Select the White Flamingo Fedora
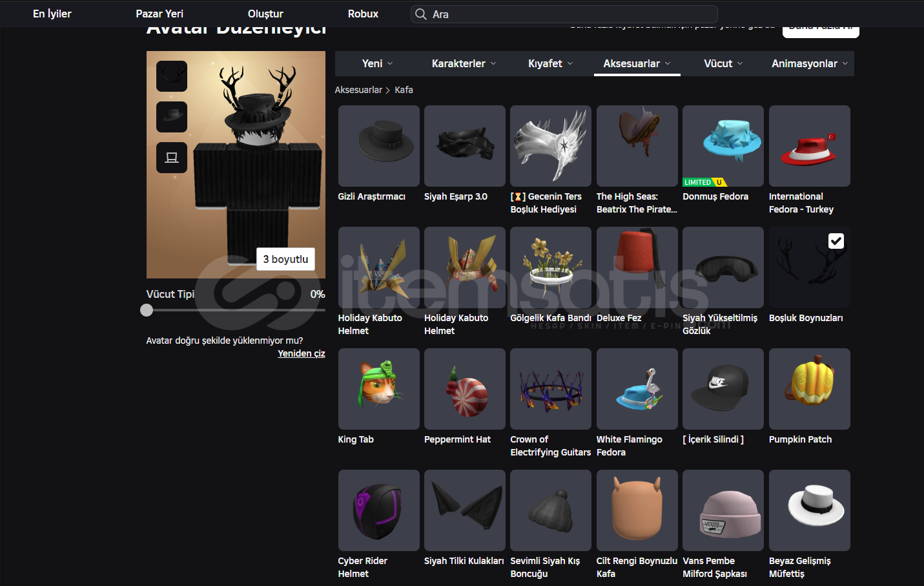 (637, 389)
